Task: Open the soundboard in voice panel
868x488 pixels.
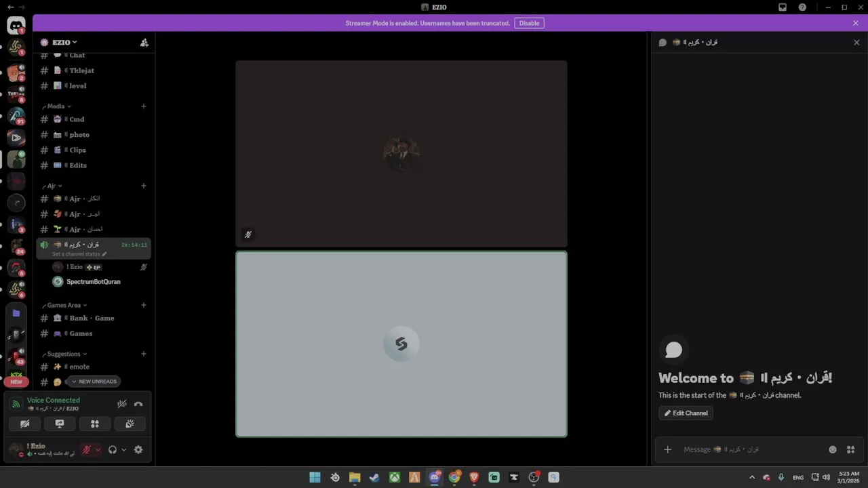Action: click(130, 424)
